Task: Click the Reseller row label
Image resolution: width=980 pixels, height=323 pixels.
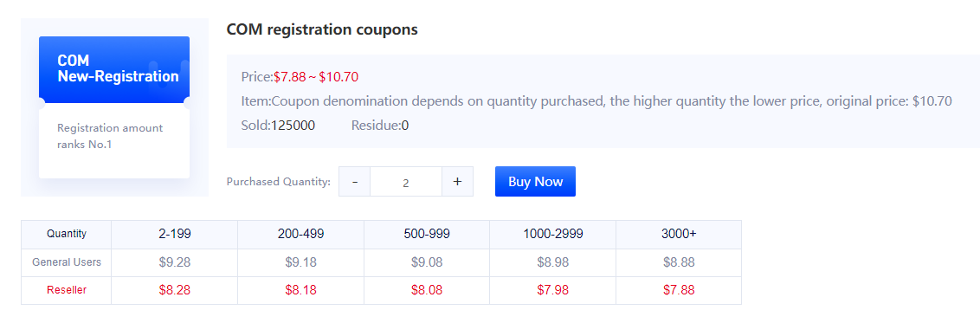Action: click(x=67, y=290)
